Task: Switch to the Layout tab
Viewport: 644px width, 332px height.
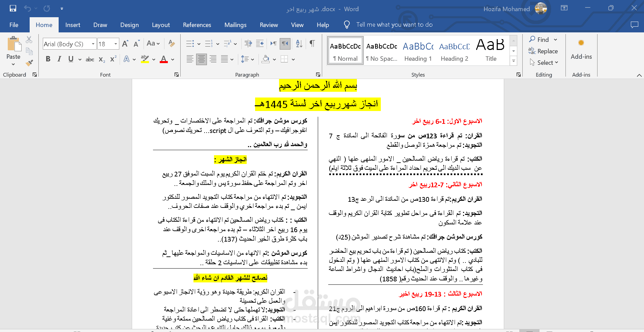Action: [x=161, y=25]
